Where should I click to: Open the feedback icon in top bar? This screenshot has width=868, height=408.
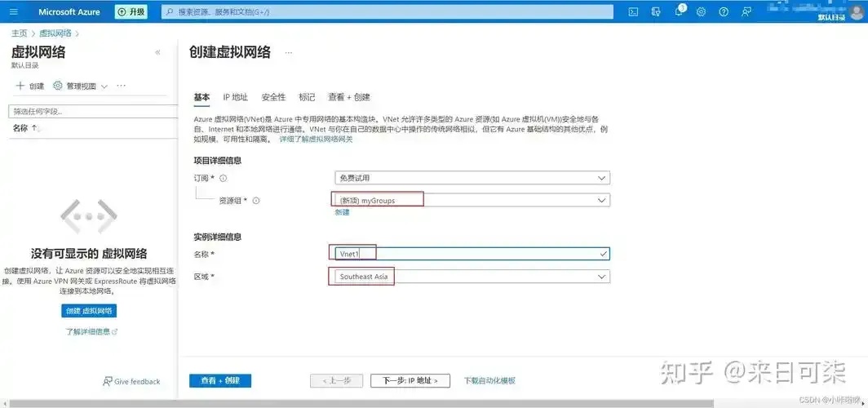coord(746,11)
